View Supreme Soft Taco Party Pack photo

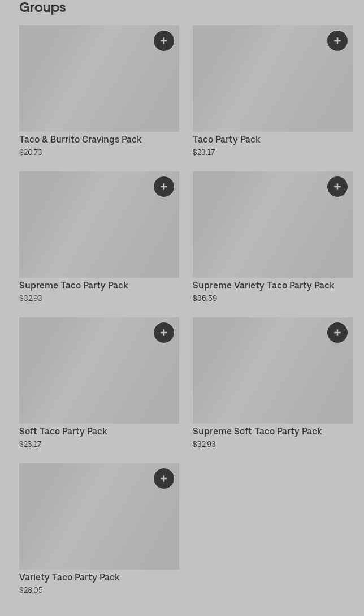tap(260, 376)
